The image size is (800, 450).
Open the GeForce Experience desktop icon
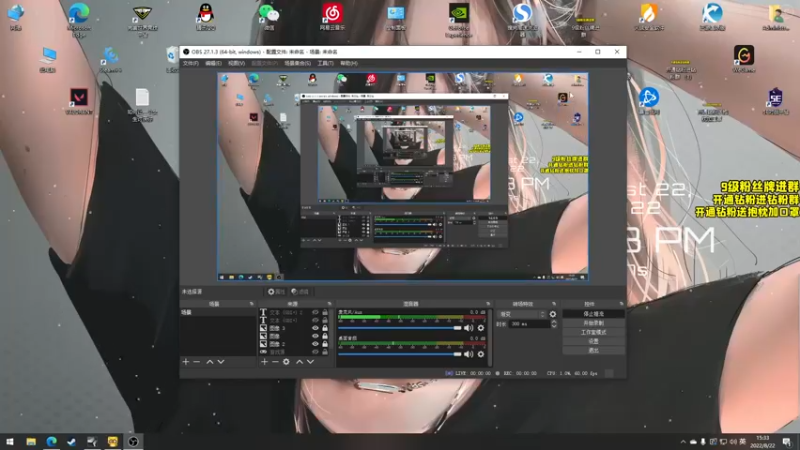(459, 19)
